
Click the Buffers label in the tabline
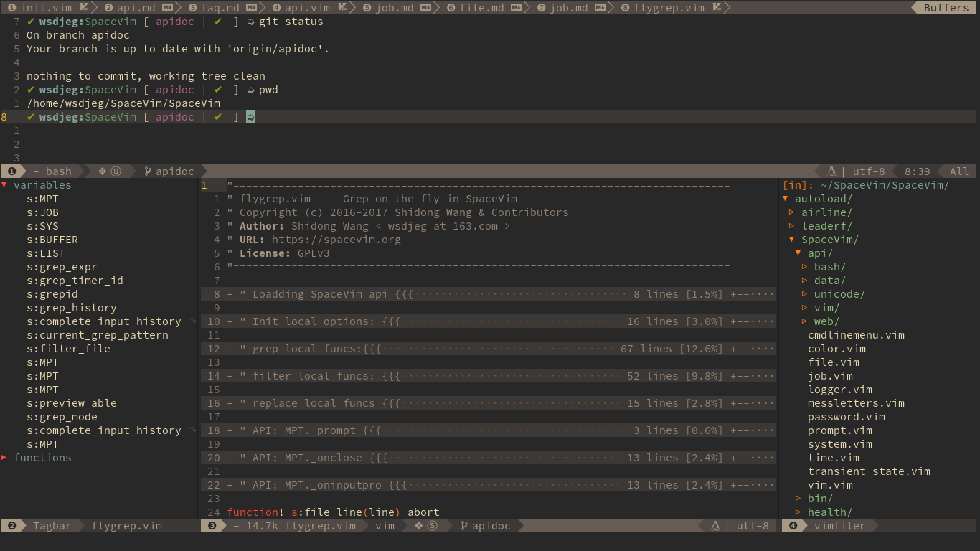click(x=946, y=8)
